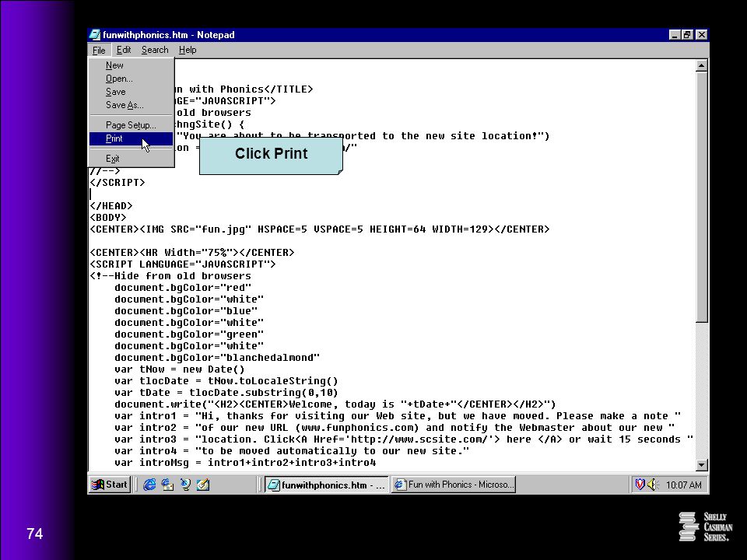
Task: Close the open File menu via File
Action: (99, 50)
